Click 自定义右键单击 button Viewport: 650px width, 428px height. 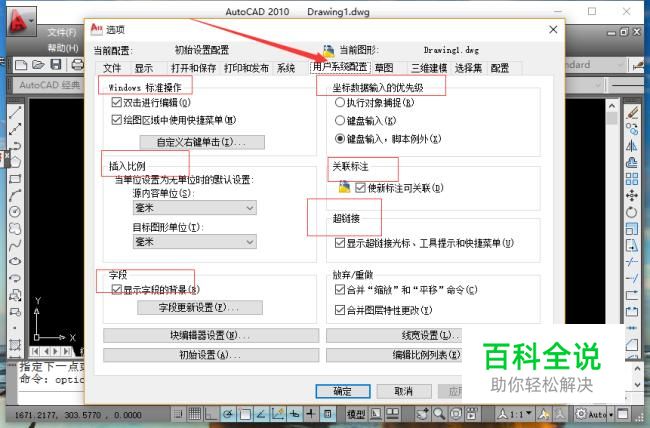202,142
